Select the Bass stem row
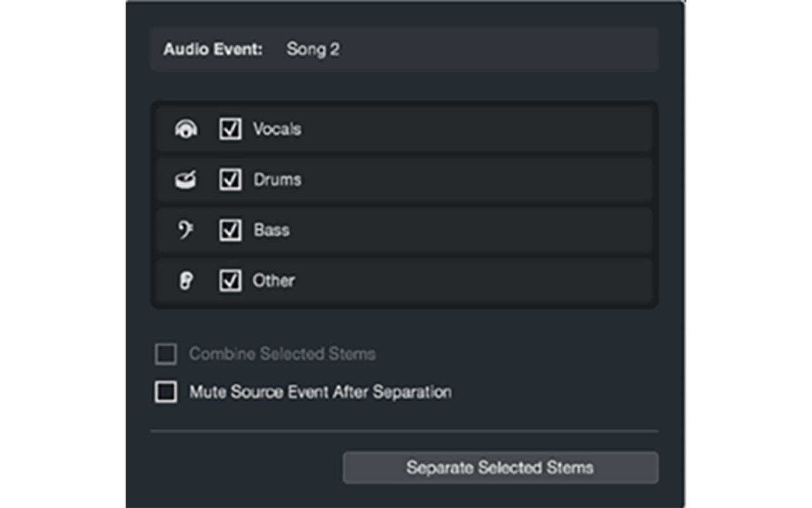Image resolution: width=812 pixels, height=508 pixels. point(403,230)
